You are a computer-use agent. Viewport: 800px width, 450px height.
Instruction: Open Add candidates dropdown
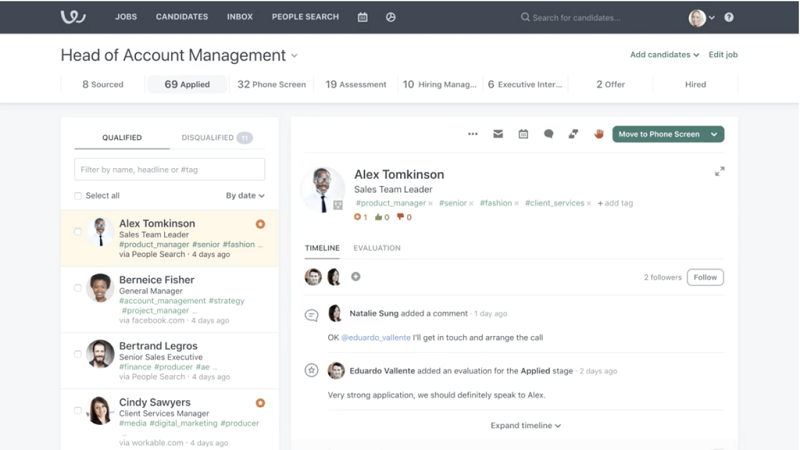[664, 55]
